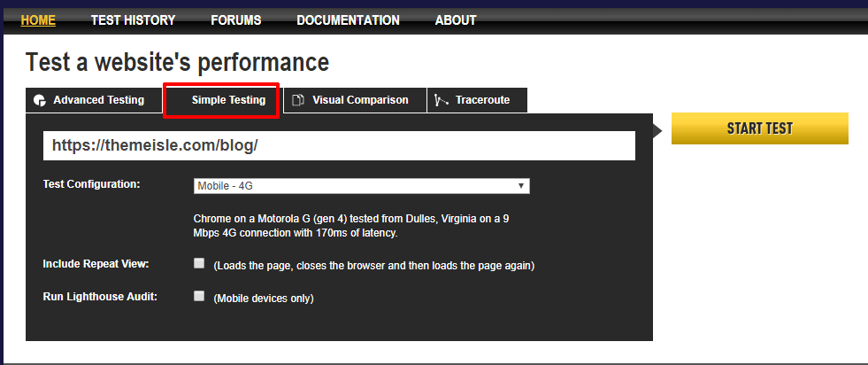The width and height of the screenshot is (868, 365).
Task: Go to the FORUMS page
Action: [x=236, y=20]
